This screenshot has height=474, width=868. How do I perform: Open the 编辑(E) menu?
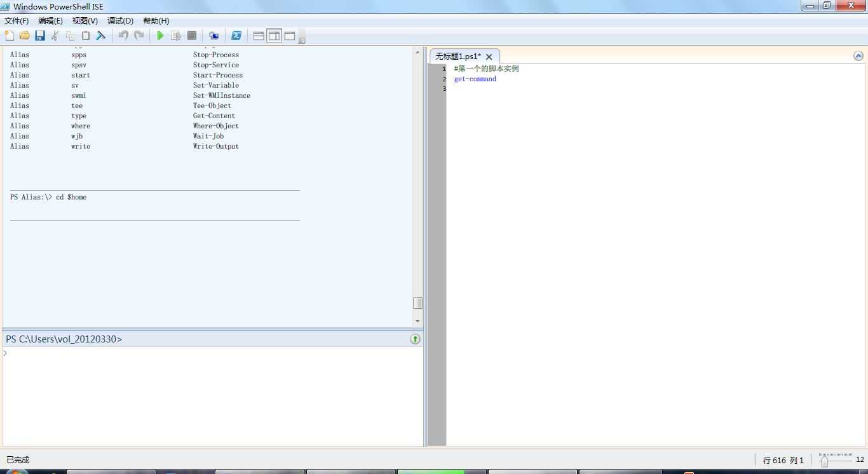(x=51, y=21)
